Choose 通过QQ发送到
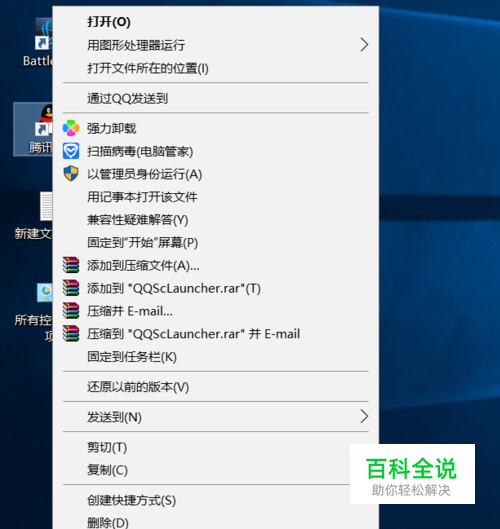This screenshot has height=529, width=500. tap(216, 98)
